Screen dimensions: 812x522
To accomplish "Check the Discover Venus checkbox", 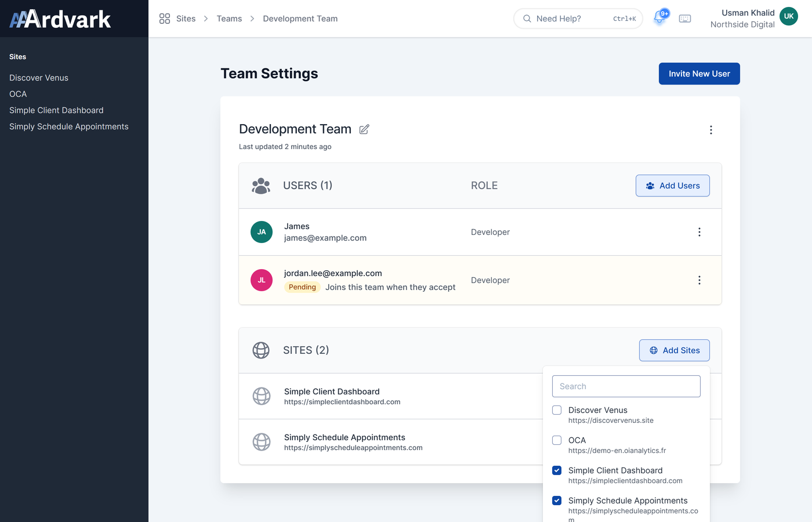I will point(557,410).
